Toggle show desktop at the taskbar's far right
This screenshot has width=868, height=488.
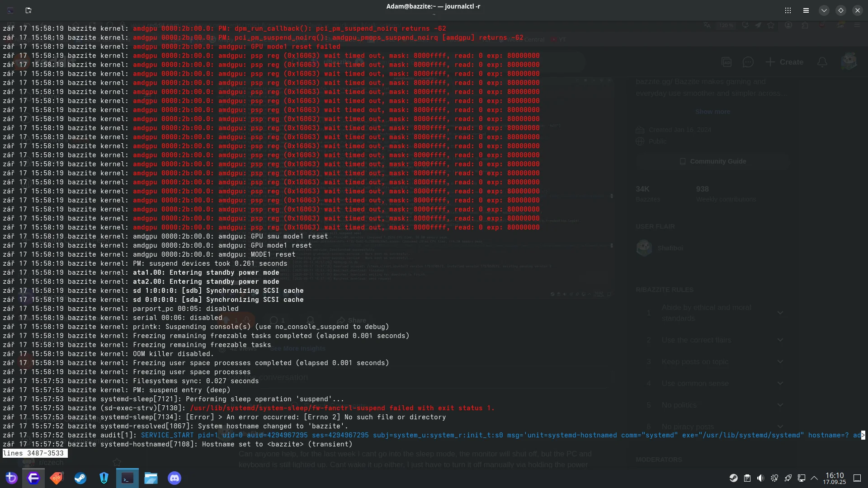click(858, 478)
